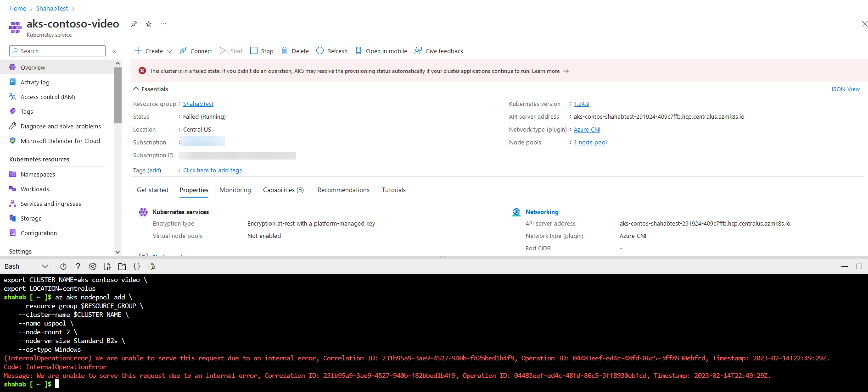
Task: Click the sidebar scrollbar thumb
Action: click(118, 95)
